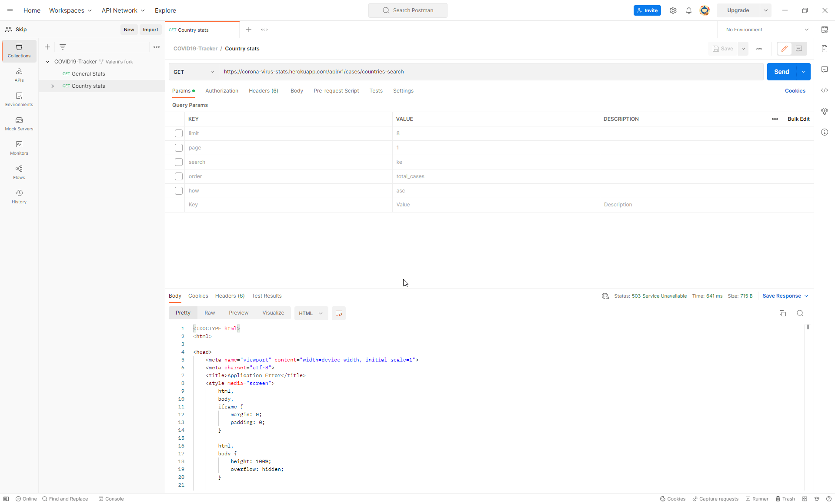Open the History panel
Image resolution: width=835 pixels, height=504 pixels.
click(x=19, y=196)
